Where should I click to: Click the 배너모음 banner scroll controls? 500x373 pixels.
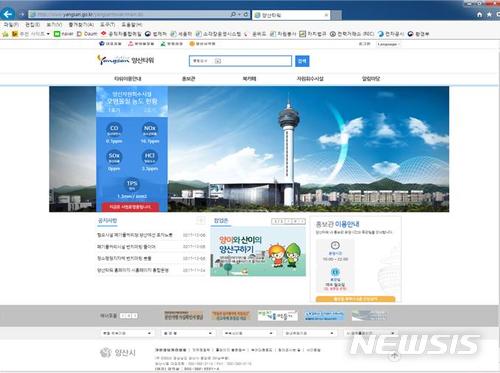pyautogui.click(x=129, y=315)
